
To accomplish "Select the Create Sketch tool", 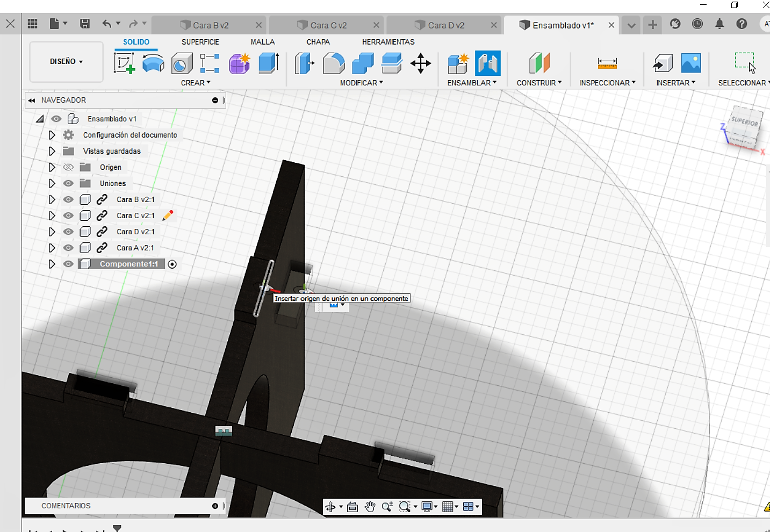I will point(124,63).
